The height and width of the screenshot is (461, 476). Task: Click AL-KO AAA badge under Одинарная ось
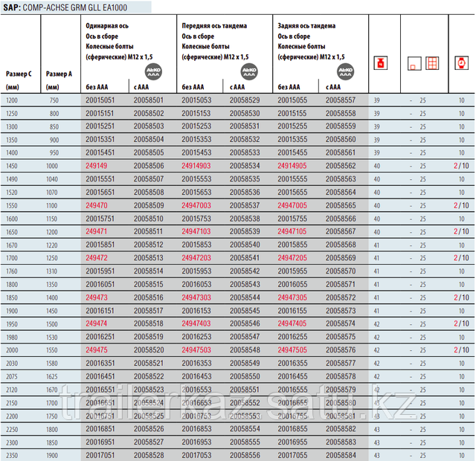pos(153,72)
